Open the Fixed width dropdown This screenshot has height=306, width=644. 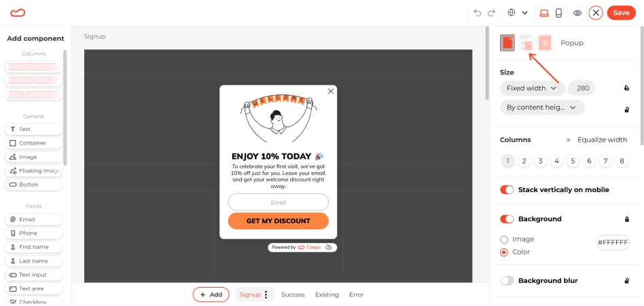point(531,88)
